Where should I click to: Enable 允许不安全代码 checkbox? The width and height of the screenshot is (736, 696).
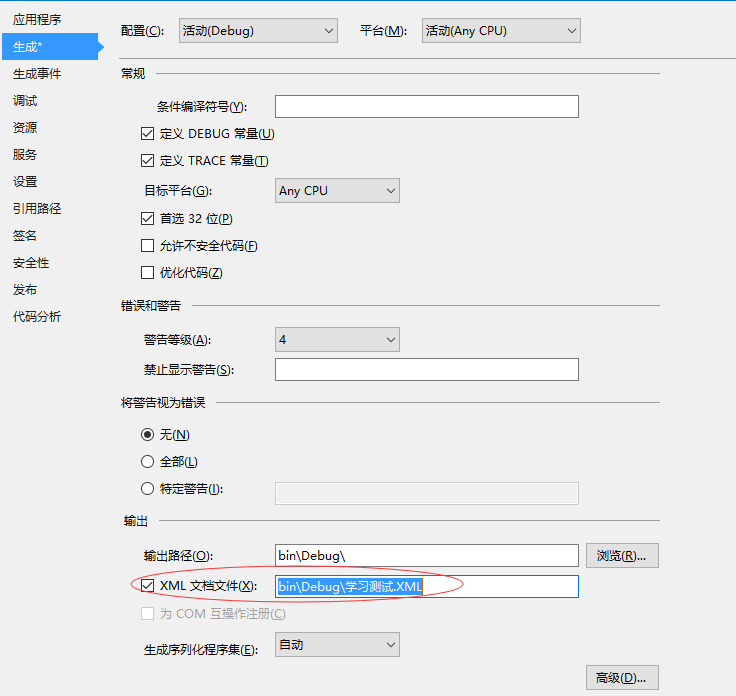(x=147, y=245)
